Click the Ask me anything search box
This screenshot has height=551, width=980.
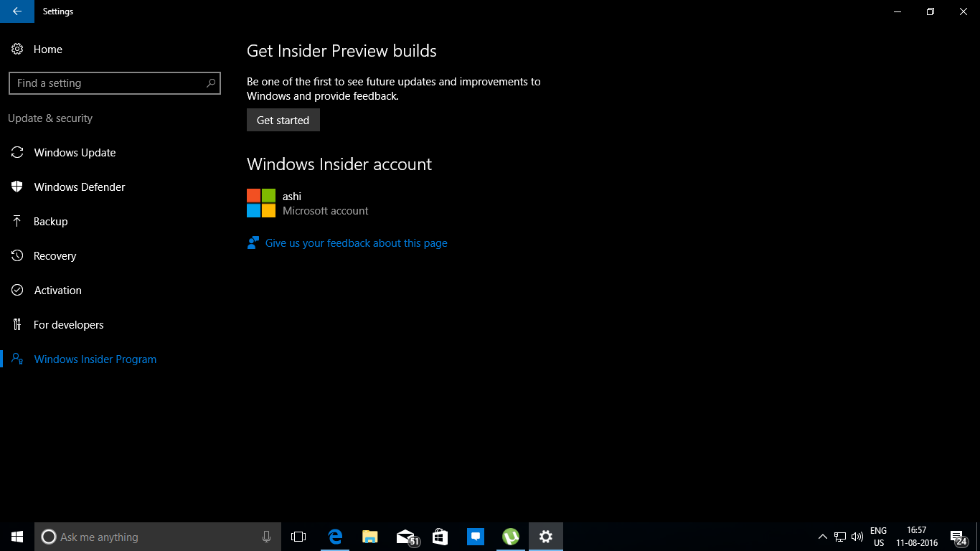pos(156,537)
